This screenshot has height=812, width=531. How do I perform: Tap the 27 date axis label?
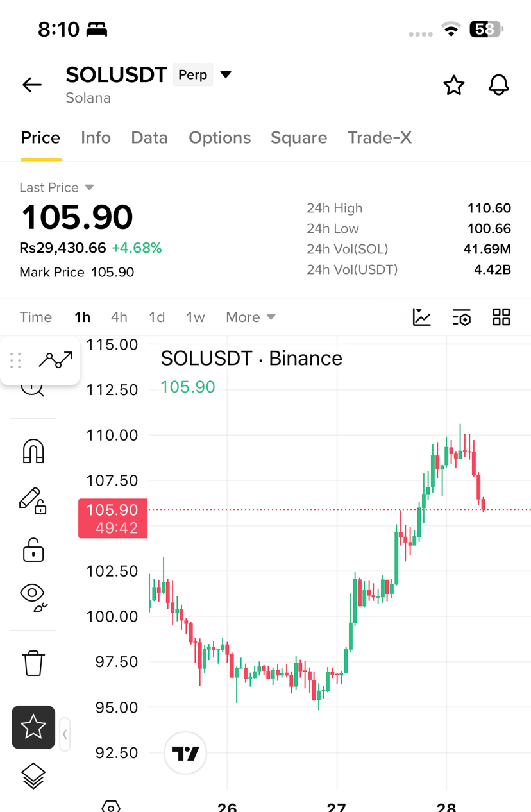(337, 806)
